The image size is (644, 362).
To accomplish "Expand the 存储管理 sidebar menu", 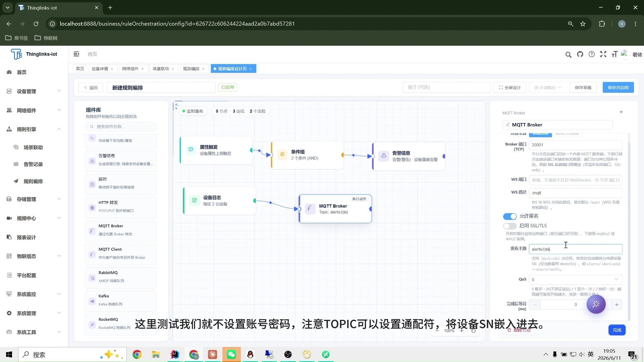I will click(x=34, y=199).
